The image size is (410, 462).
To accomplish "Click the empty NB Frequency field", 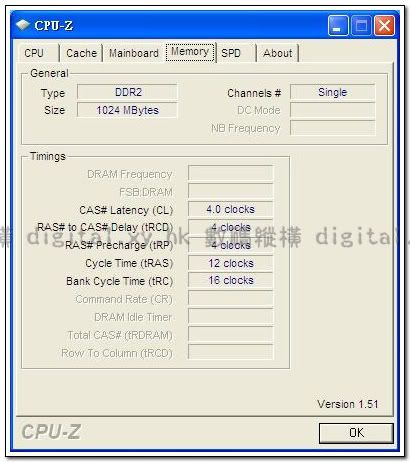I will pos(333,128).
